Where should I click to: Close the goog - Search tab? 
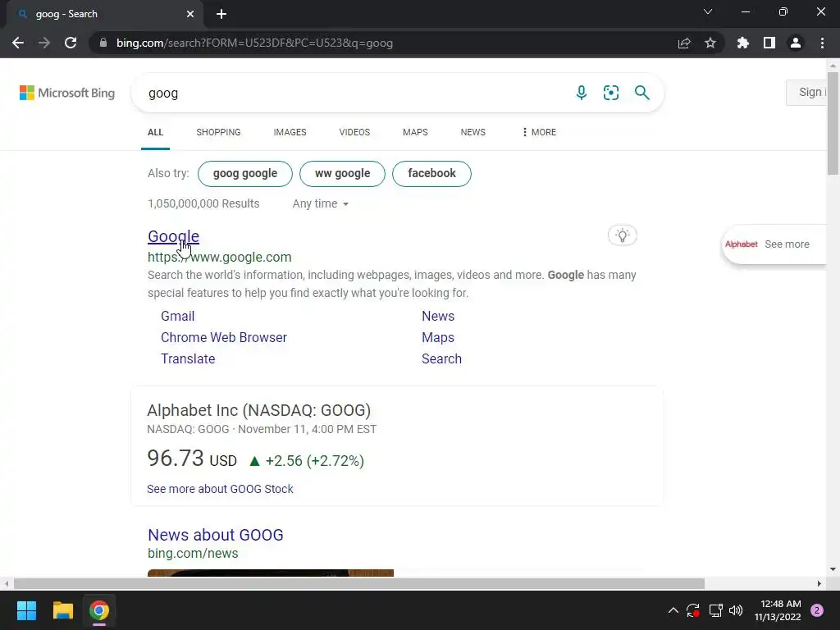click(190, 14)
